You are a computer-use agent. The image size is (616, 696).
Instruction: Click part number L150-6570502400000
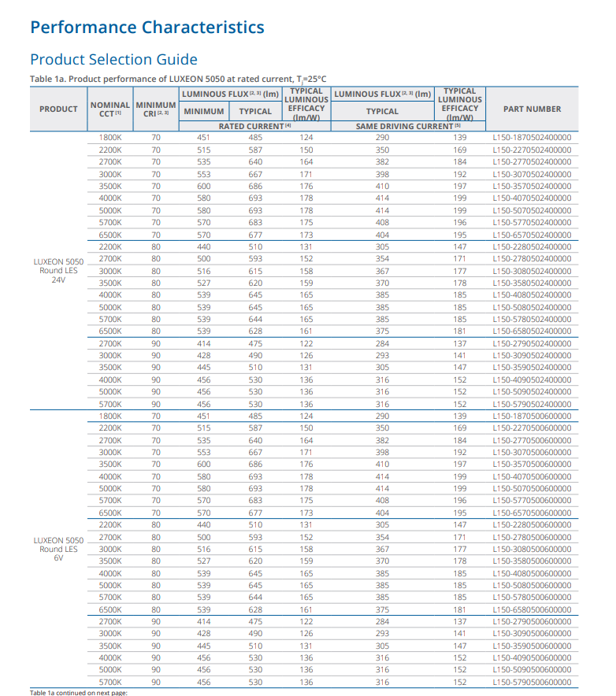[532, 235]
